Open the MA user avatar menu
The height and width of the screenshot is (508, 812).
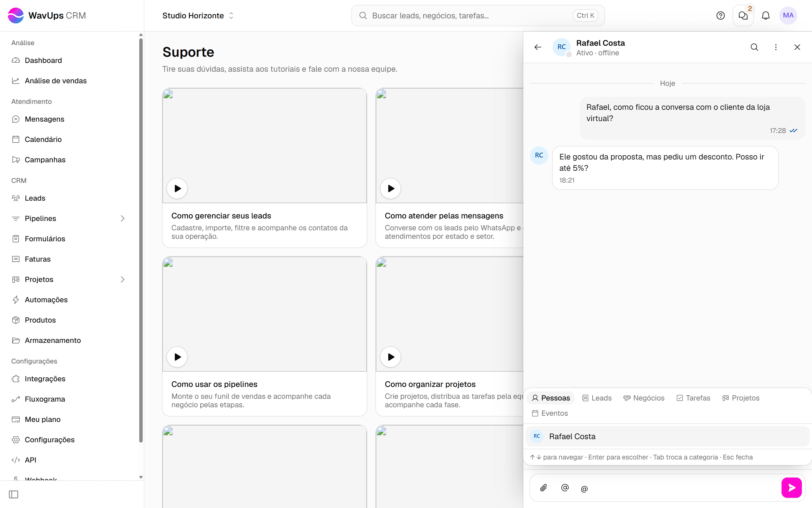(788, 16)
